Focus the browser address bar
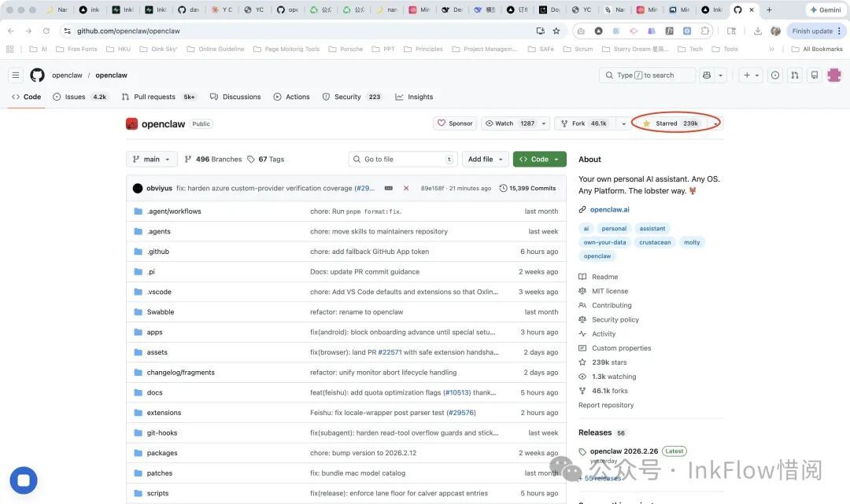The width and height of the screenshot is (850, 504). (x=304, y=31)
